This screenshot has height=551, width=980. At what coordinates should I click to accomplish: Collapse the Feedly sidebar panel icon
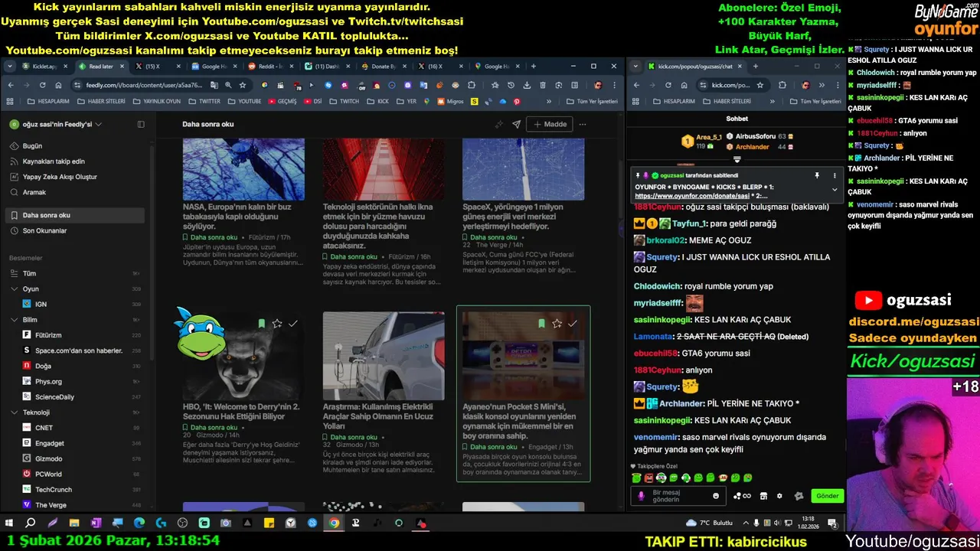(141, 124)
